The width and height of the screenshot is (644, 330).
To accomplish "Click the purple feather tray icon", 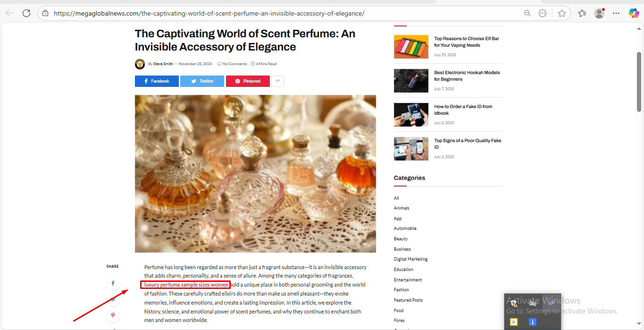I will pos(551,303).
